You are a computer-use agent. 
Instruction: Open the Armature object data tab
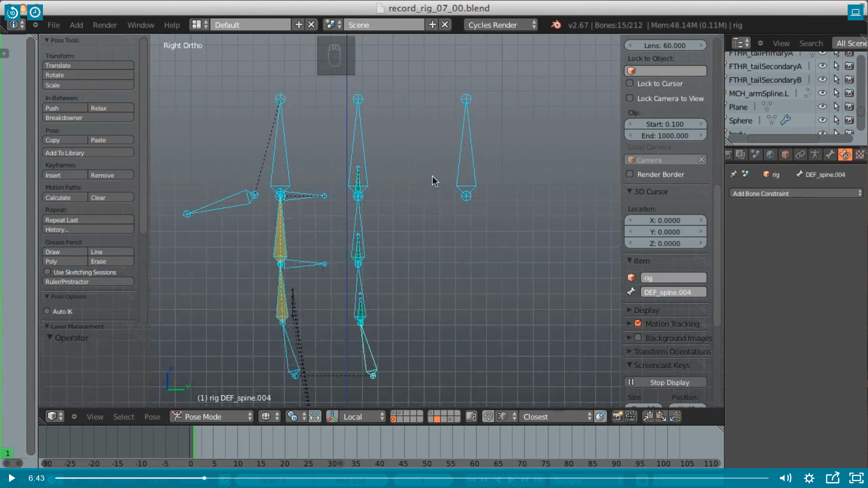(815, 155)
